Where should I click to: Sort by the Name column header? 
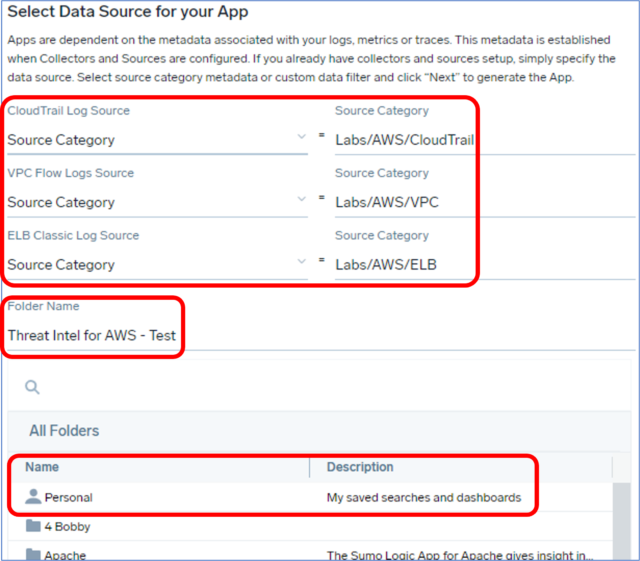42,467
